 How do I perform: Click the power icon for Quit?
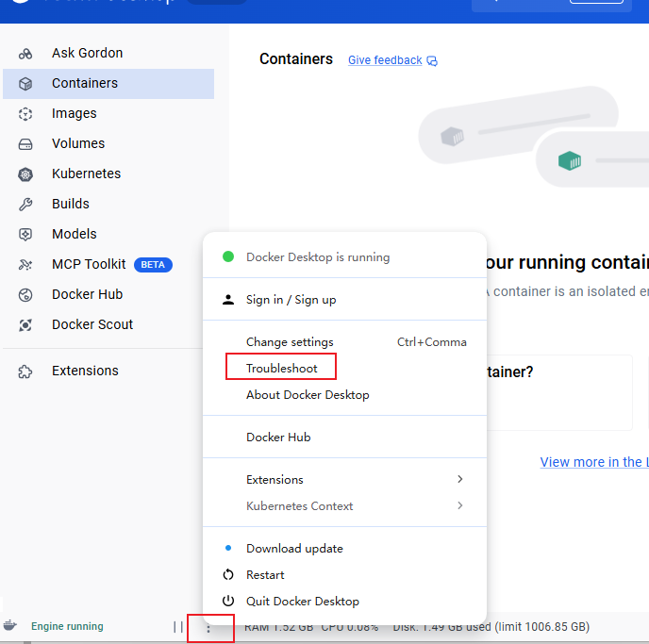(x=228, y=601)
